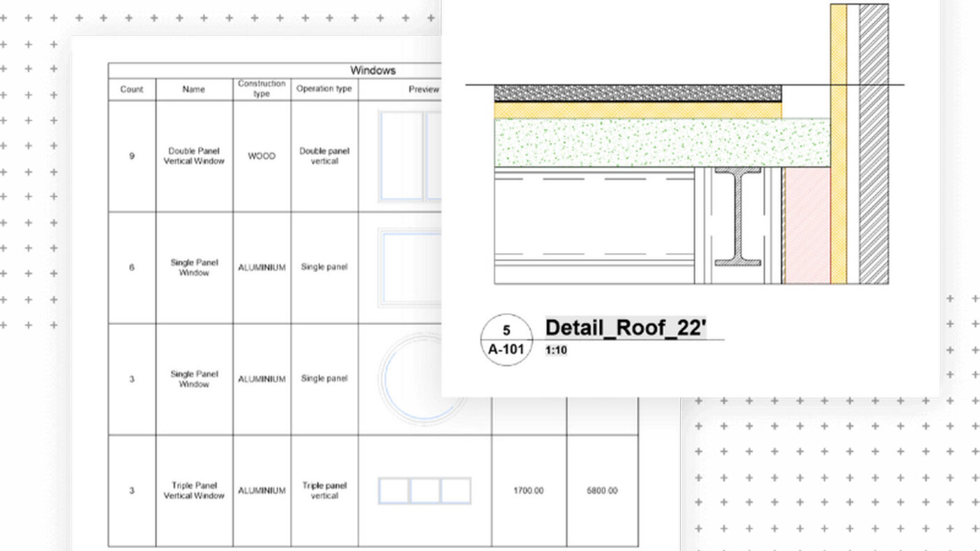Click the round window preview drawing
Image resolution: width=980 pixels, height=551 pixels.
pyautogui.click(x=412, y=380)
